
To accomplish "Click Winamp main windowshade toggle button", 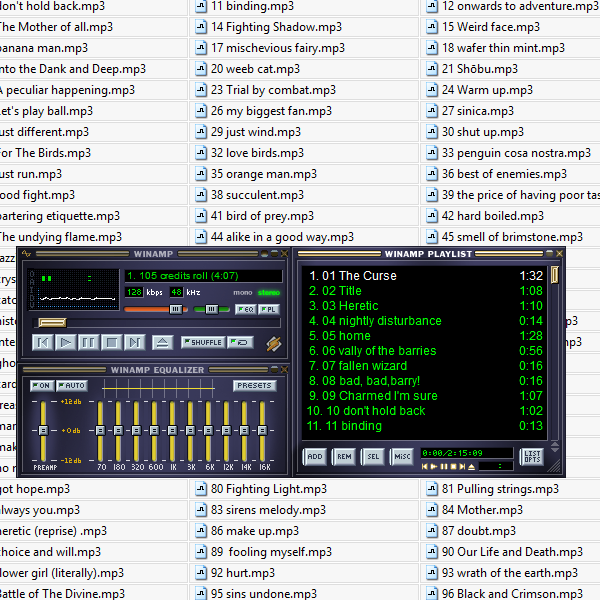I will 274,253.
